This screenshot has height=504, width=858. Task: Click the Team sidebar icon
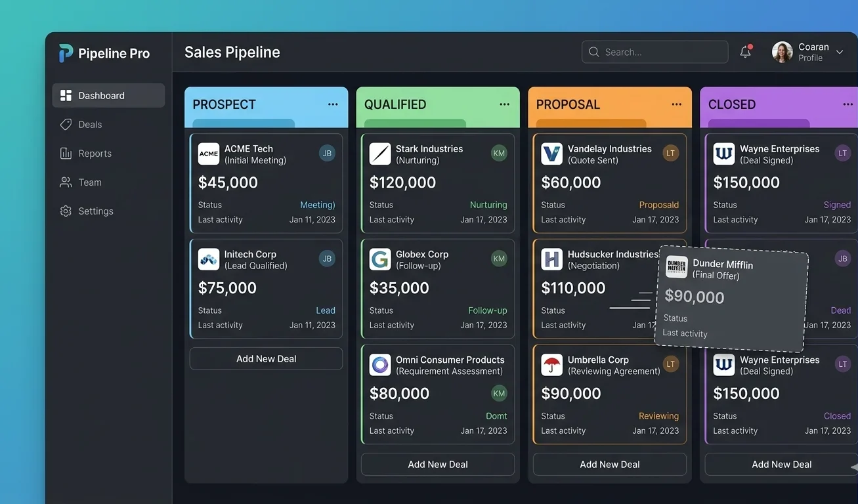click(66, 182)
